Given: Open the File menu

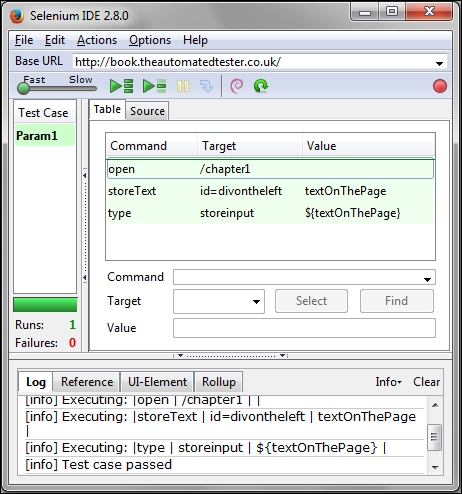Looking at the screenshot, I should click(24, 40).
